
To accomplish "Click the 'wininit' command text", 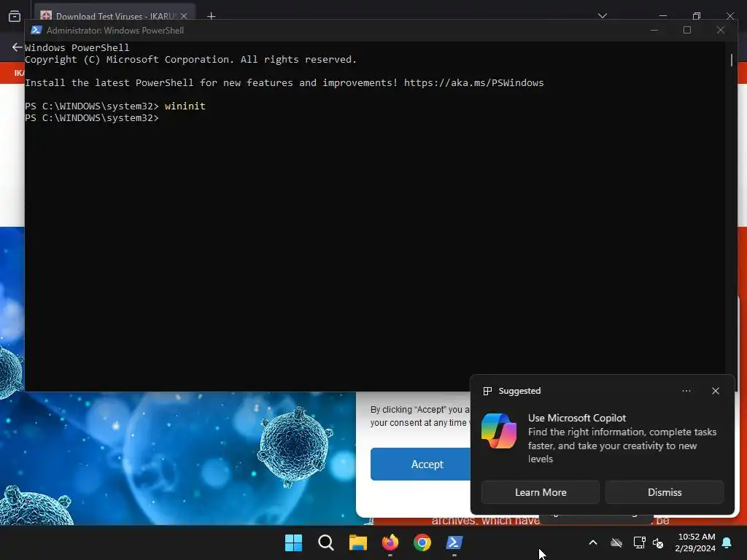I will pyautogui.click(x=185, y=106).
